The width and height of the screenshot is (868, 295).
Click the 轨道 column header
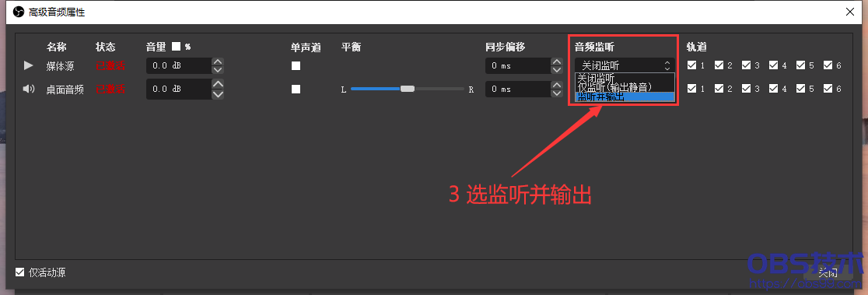pyautogui.click(x=696, y=47)
